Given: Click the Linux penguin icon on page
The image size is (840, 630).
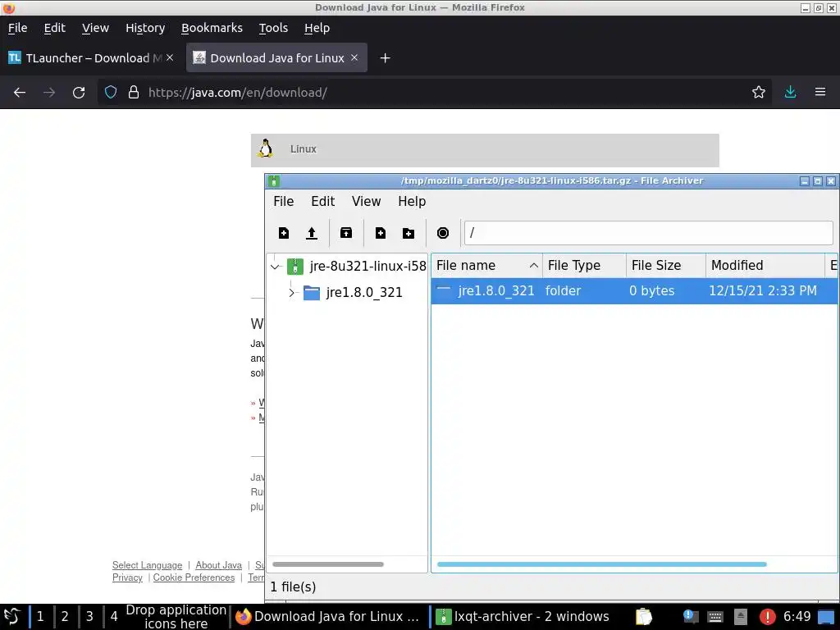Looking at the screenshot, I should (265, 148).
